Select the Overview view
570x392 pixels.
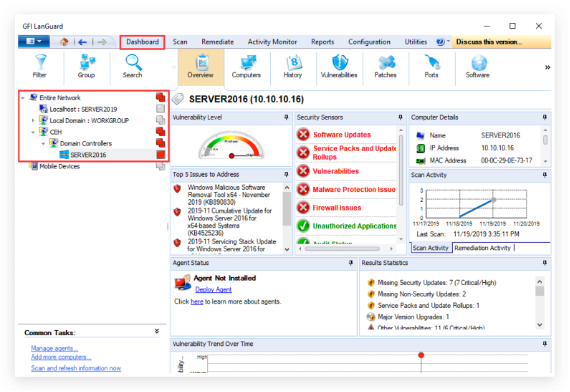[201, 67]
